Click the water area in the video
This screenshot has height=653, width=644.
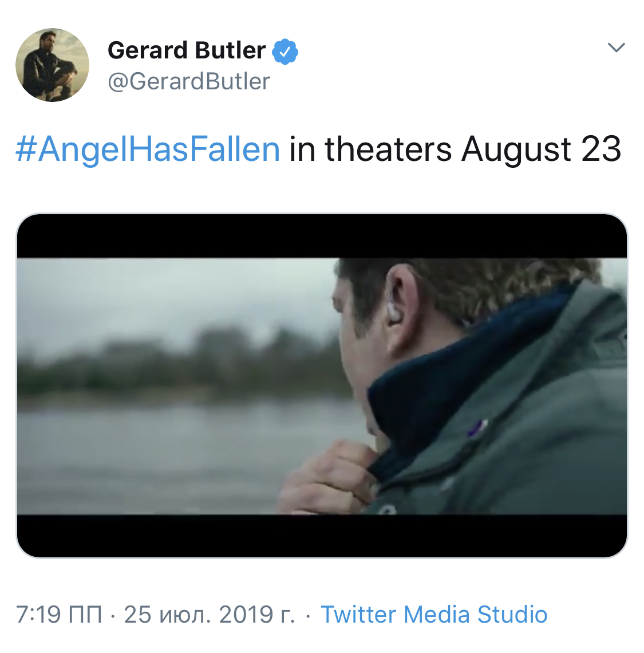click(x=172, y=447)
